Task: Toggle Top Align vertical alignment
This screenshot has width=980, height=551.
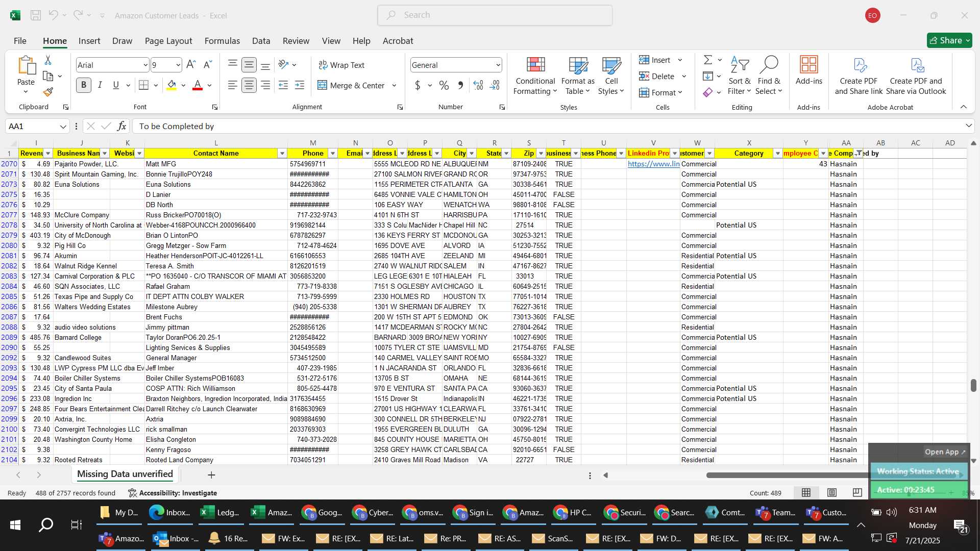Action: click(232, 64)
